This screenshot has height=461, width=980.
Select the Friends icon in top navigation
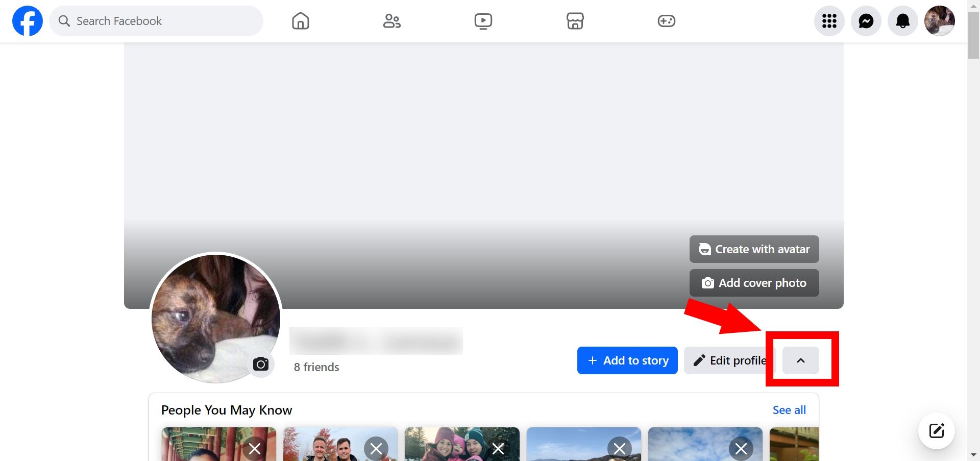[x=391, y=21]
